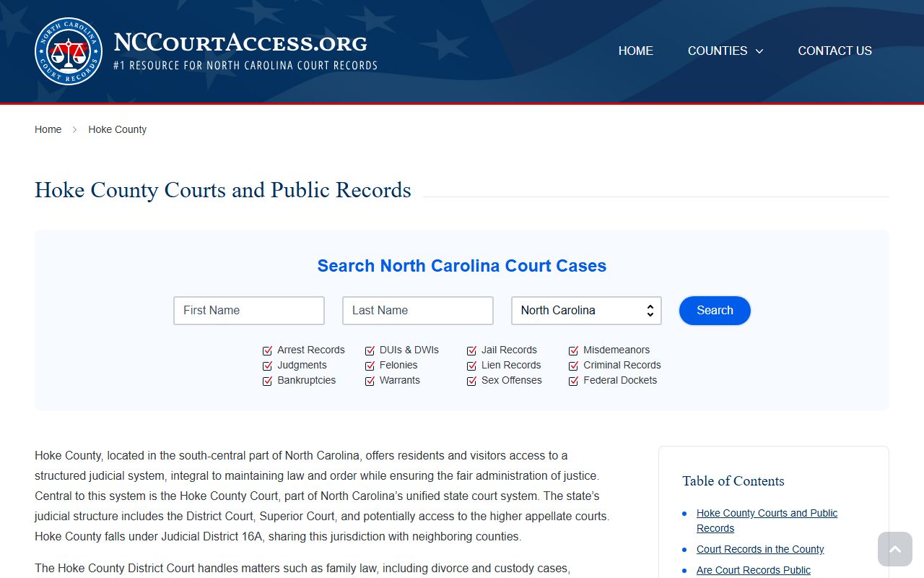Click the Hoke County Courts and Public Records title
The image size is (924, 578).
223,190
